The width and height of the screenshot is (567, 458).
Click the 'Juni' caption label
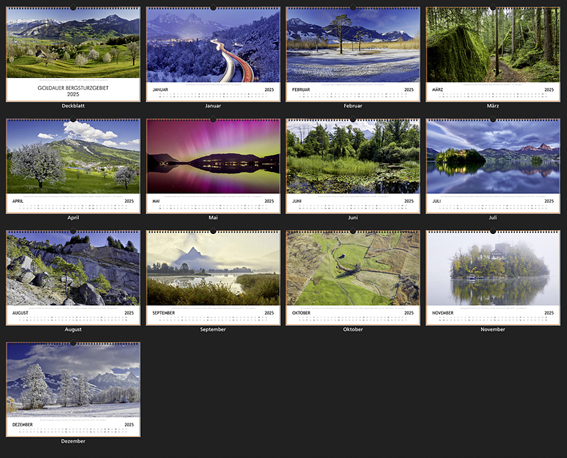point(353,218)
